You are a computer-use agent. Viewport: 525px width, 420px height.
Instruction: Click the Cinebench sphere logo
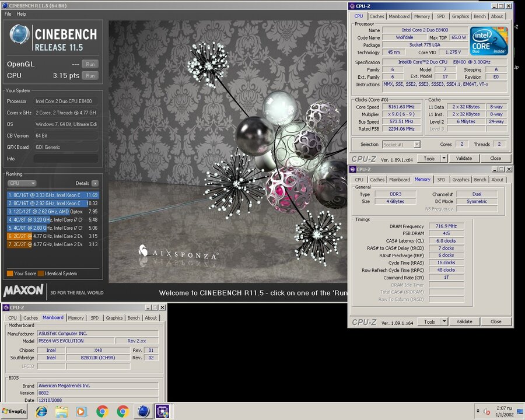click(19, 34)
